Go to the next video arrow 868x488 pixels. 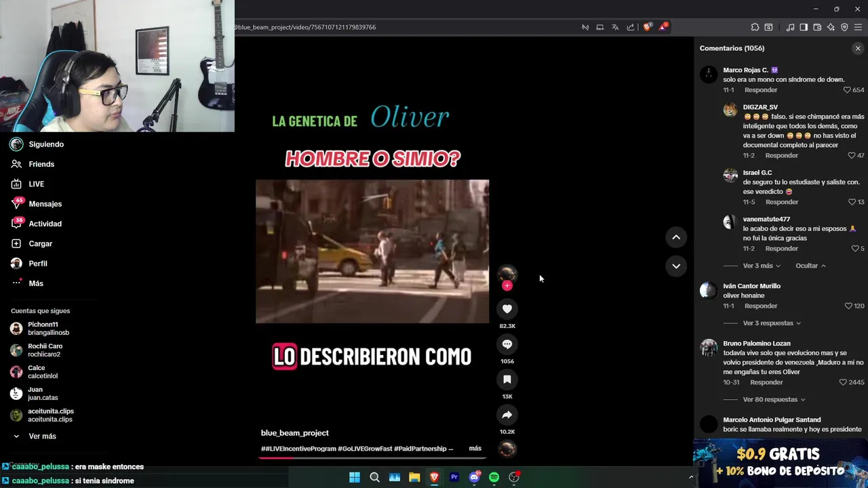point(676,266)
